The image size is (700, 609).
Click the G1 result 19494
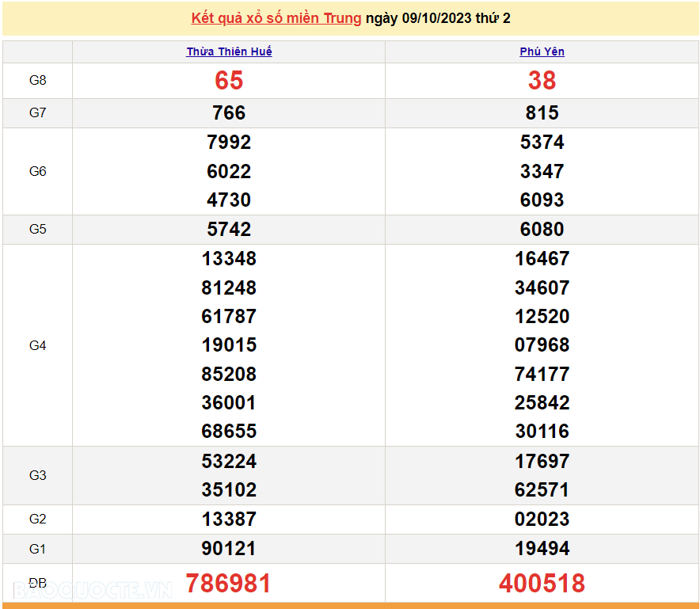[542, 549]
